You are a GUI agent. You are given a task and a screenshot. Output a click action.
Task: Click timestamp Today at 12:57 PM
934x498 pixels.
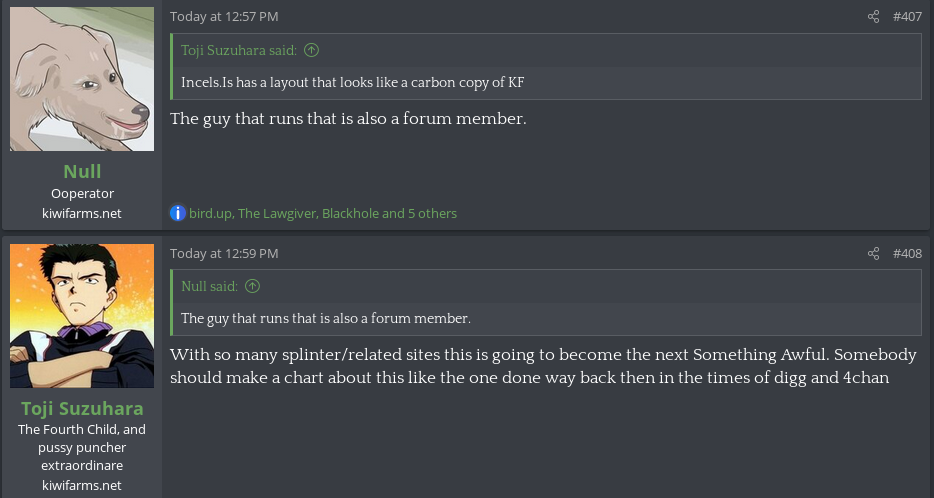tap(224, 17)
